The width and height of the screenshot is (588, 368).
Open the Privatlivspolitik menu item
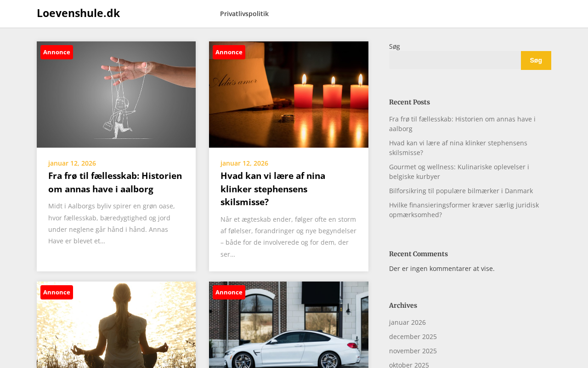244,14
